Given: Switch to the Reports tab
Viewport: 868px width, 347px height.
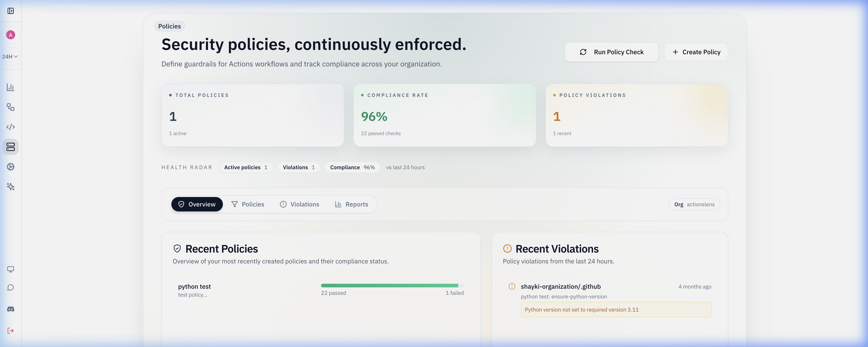Looking at the screenshot, I should click(352, 204).
